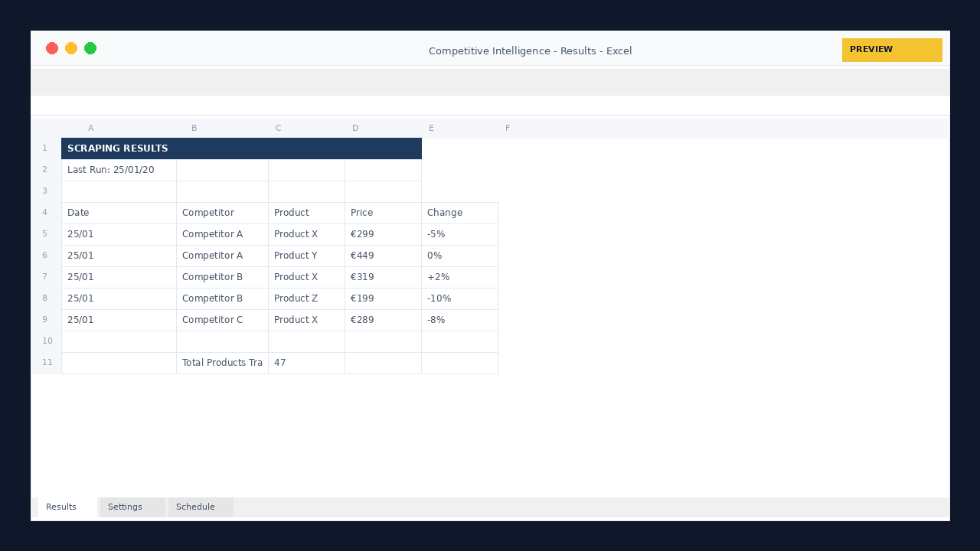Select row 11 header
The image size is (980, 551).
[46, 363]
